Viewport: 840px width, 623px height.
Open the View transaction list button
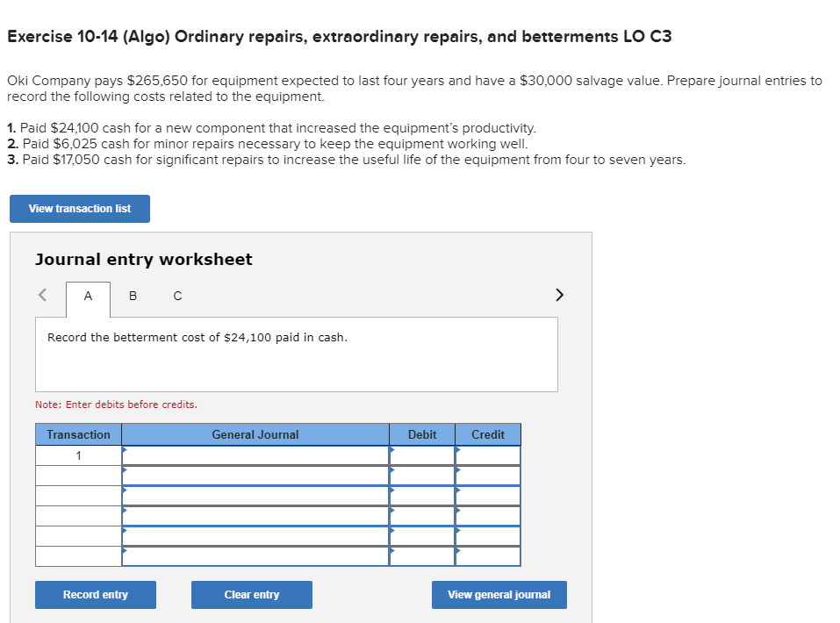[x=80, y=209]
